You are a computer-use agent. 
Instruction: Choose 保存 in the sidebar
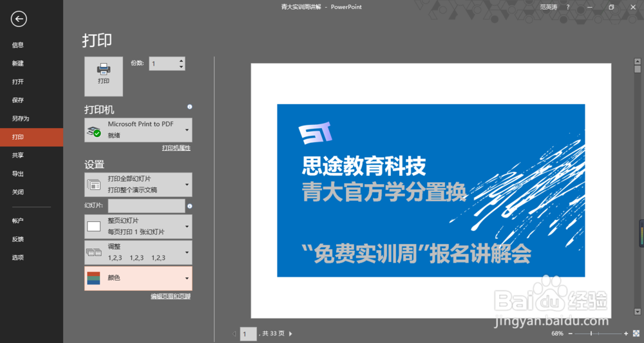pos(17,100)
